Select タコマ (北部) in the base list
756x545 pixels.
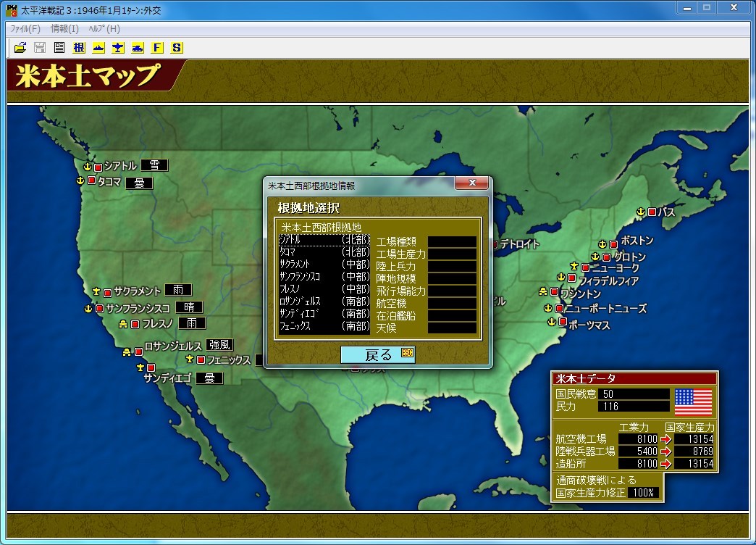point(324,252)
